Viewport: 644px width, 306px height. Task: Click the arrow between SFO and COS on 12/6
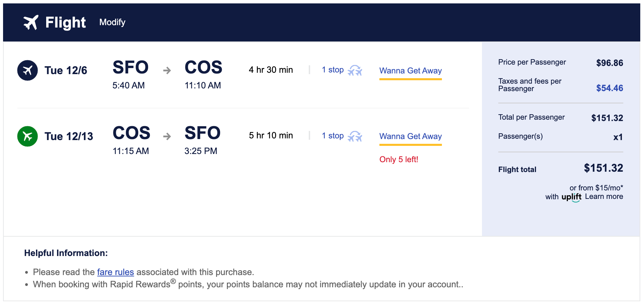tap(167, 70)
